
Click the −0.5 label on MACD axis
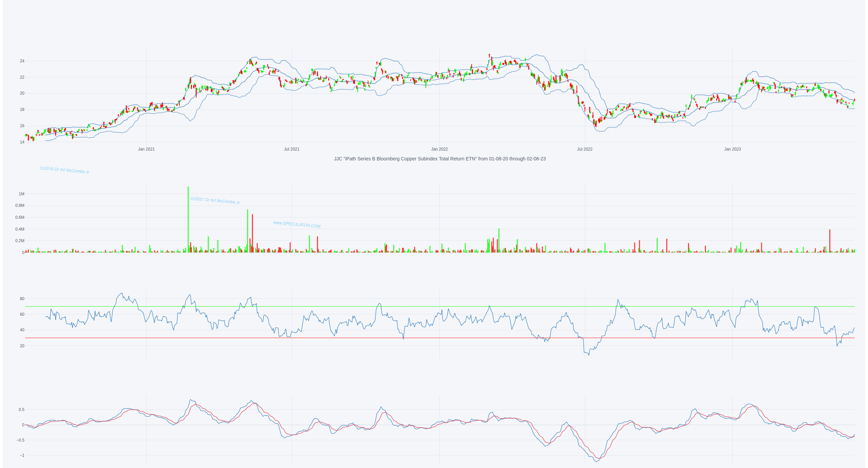tap(20, 440)
